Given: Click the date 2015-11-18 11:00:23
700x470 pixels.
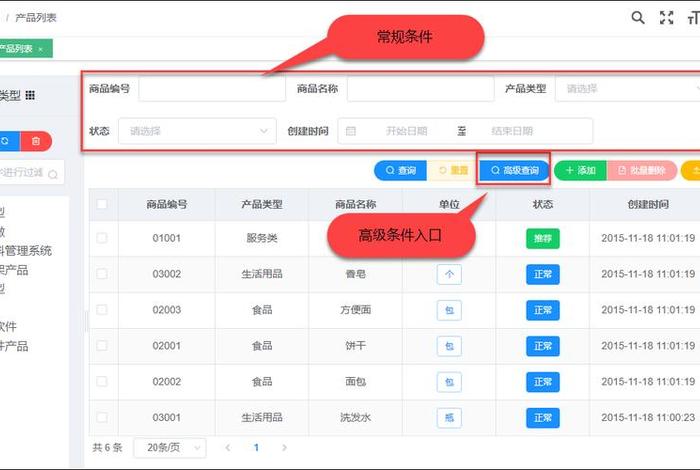Looking at the screenshot, I should click(648, 418).
